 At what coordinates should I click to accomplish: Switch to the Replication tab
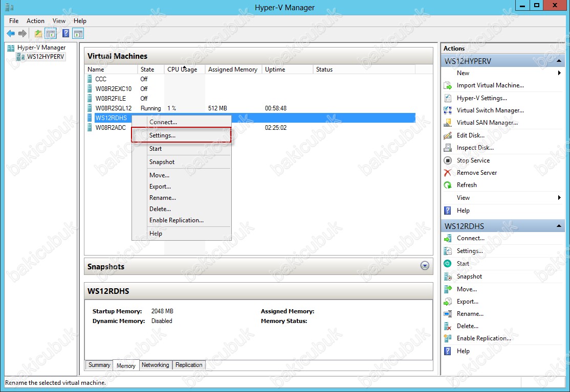click(x=189, y=365)
